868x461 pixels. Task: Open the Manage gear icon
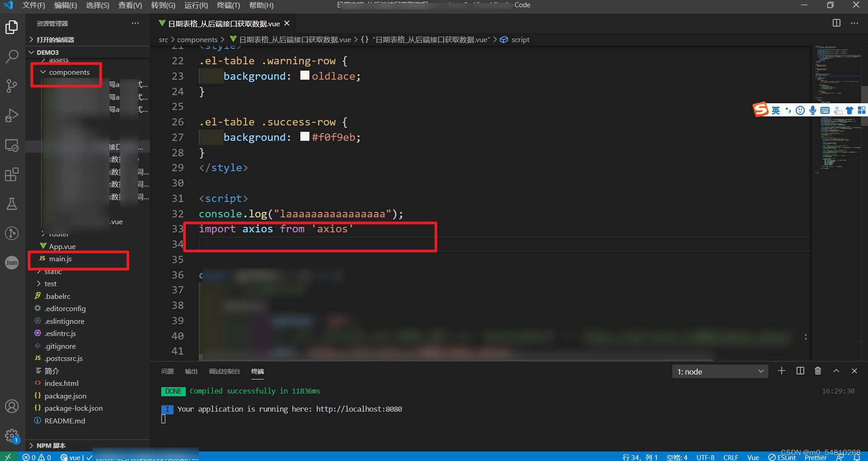pyautogui.click(x=12, y=436)
